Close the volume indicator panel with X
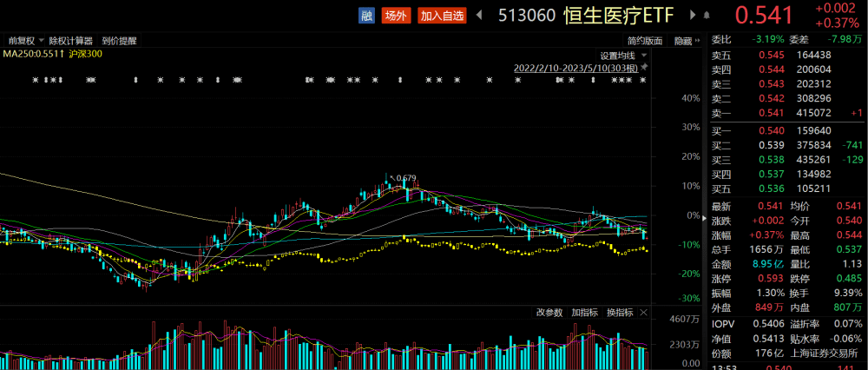 pos(643,312)
